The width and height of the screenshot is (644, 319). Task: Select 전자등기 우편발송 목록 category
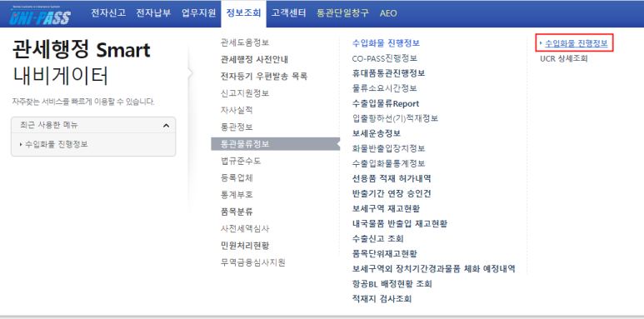[x=263, y=77]
